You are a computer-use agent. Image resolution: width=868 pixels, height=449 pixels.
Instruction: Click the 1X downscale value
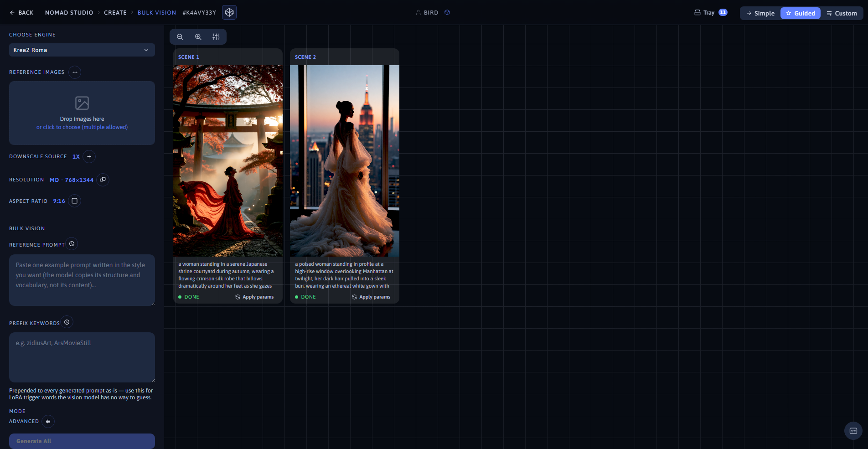click(76, 157)
